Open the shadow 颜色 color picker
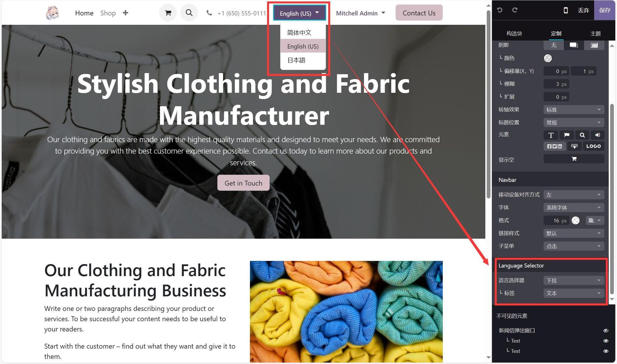 tap(548, 58)
